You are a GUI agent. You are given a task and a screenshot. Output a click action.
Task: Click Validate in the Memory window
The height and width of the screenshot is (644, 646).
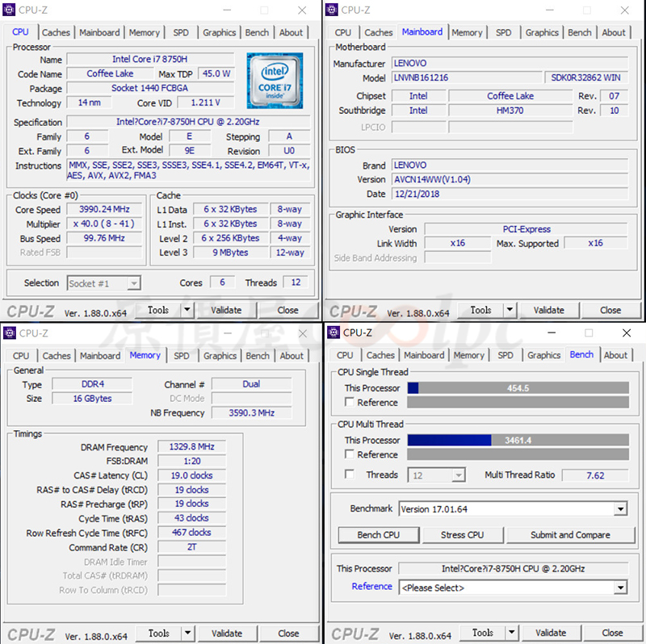pyautogui.click(x=227, y=633)
